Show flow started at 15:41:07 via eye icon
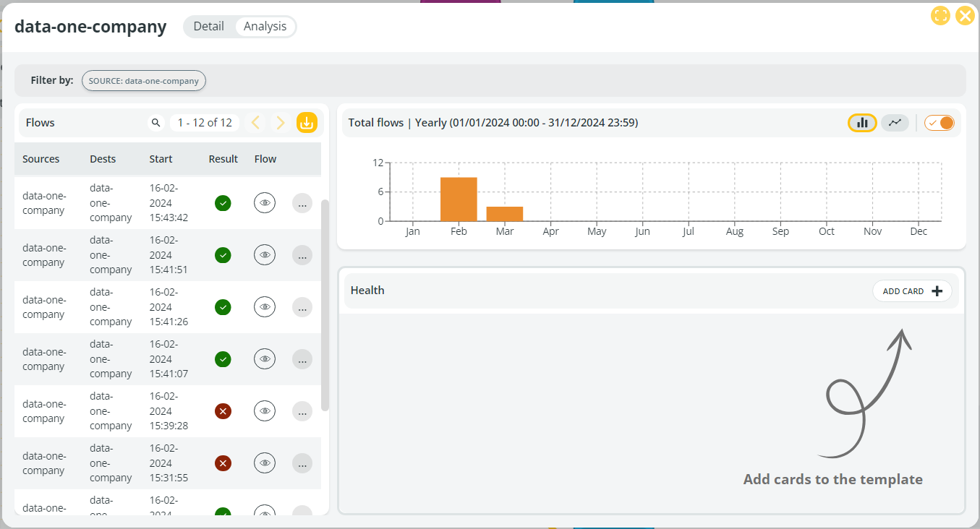The height and width of the screenshot is (529, 980). point(265,359)
